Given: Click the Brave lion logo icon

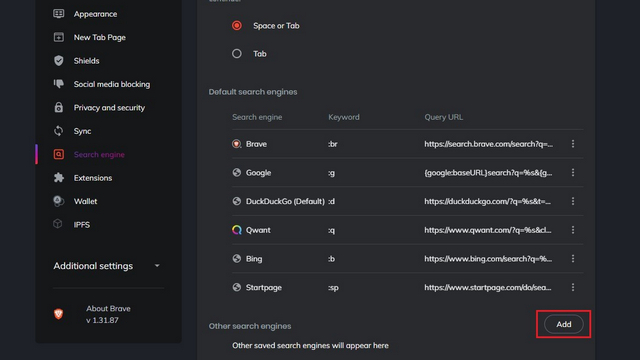Looking at the screenshot, I should [58, 314].
